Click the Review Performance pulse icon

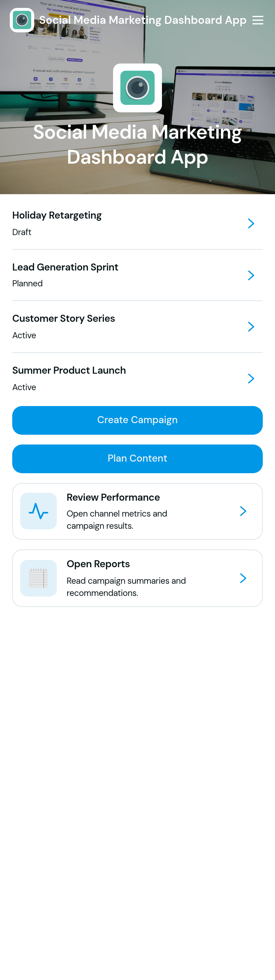tap(38, 511)
